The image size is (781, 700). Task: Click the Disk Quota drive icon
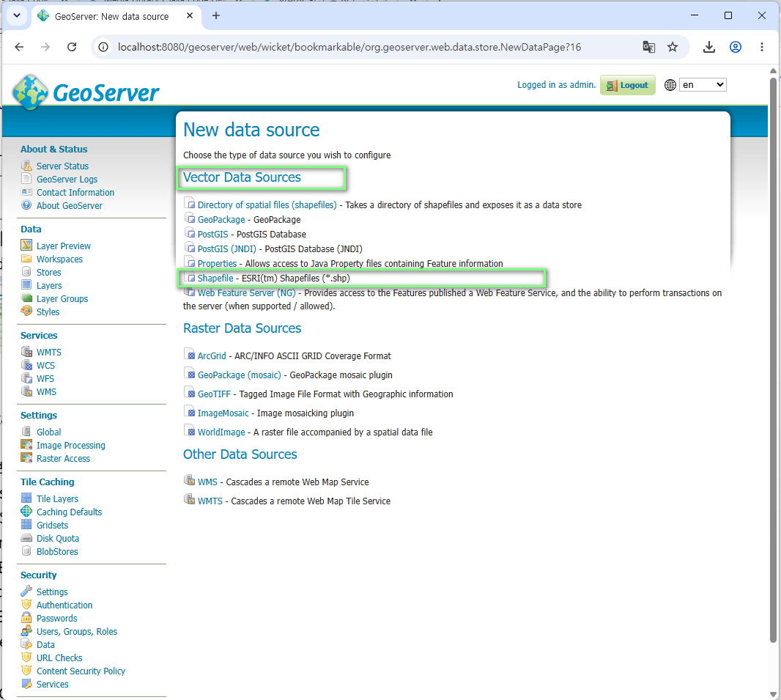[x=26, y=538]
